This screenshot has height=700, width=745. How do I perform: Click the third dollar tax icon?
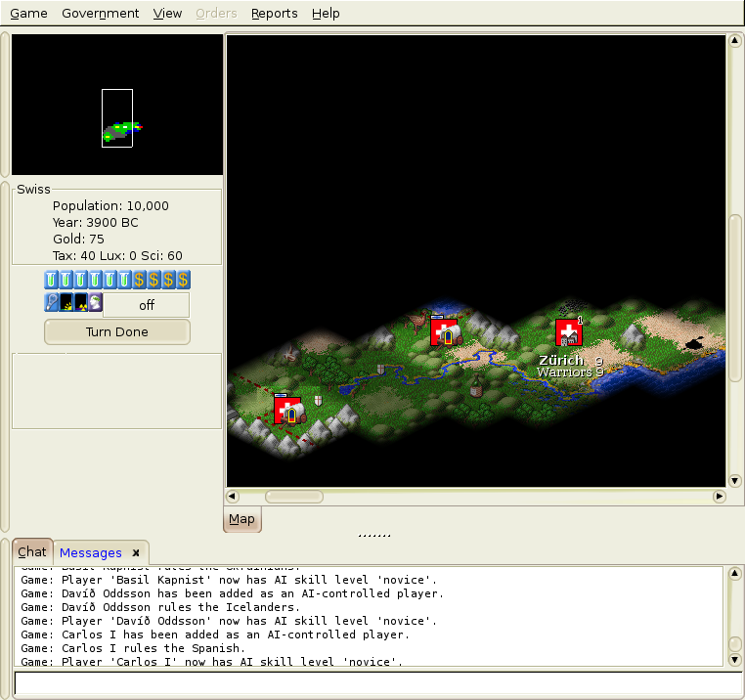coord(169,280)
